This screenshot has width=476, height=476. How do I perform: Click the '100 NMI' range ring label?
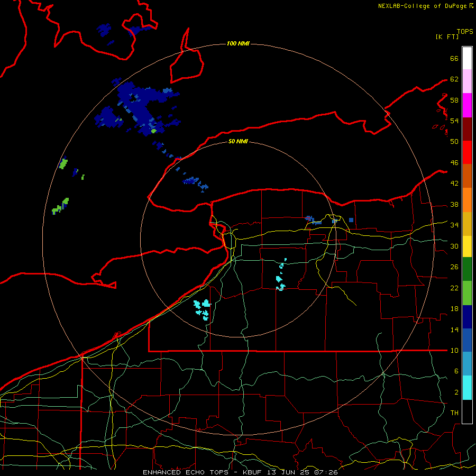coord(238,44)
